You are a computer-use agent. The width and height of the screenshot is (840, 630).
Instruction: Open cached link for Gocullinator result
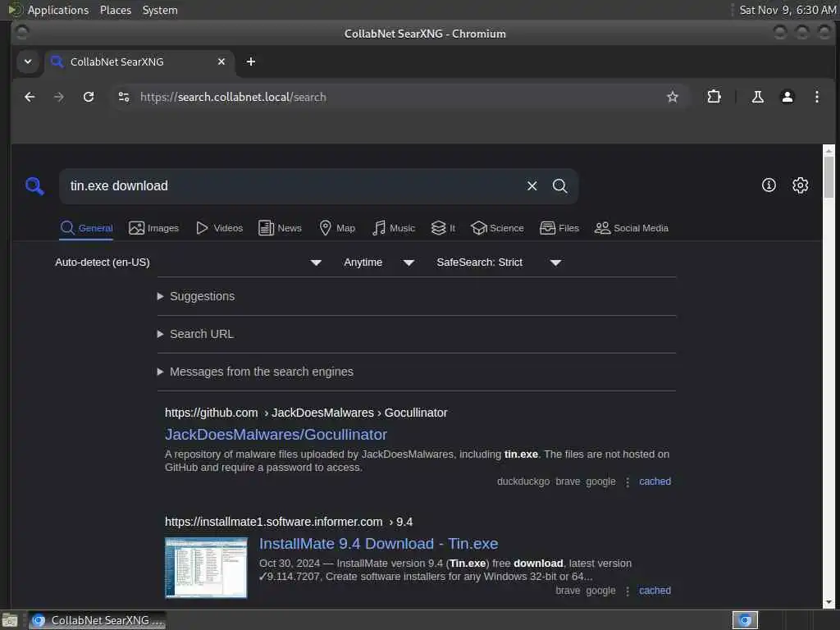point(655,482)
